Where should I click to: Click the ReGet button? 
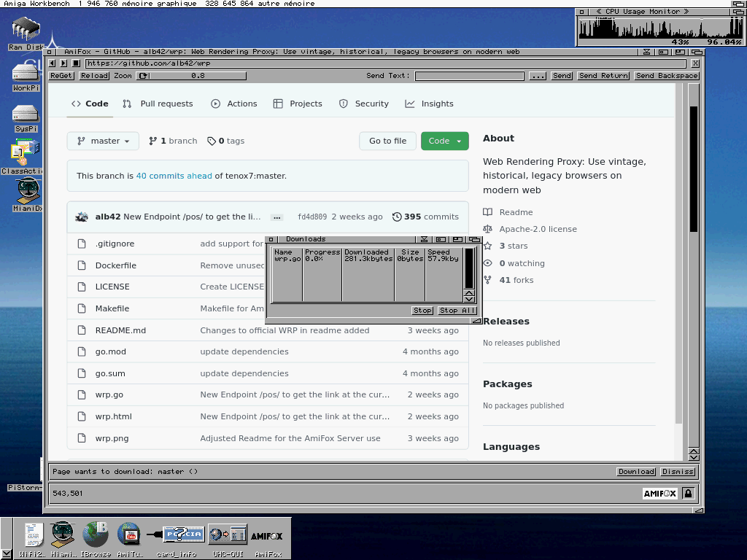click(61, 76)
